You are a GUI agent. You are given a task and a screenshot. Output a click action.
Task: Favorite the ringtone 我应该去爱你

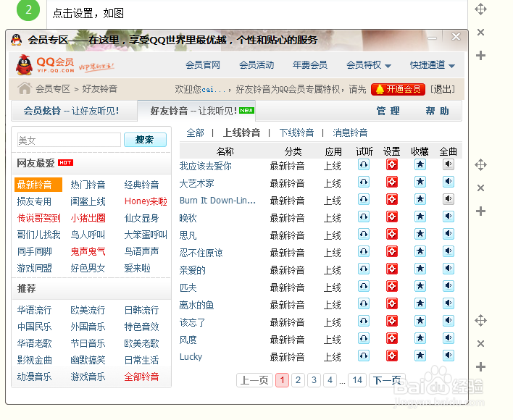[420, 164]
